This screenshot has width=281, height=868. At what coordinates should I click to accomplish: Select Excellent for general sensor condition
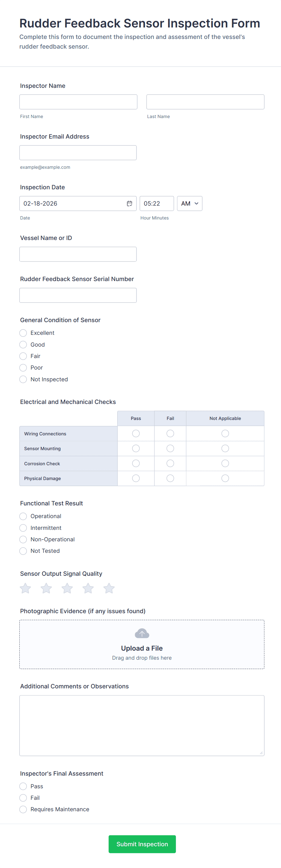(23, 333)
